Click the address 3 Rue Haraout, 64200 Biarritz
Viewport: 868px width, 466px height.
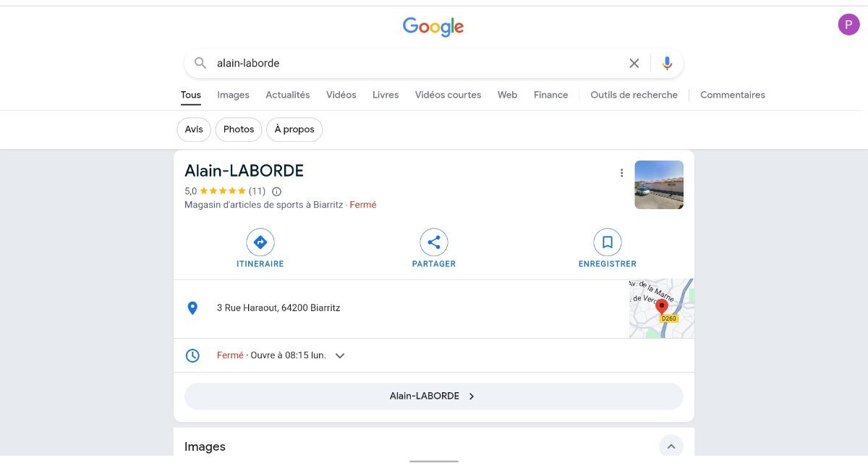click(x=278, y=308)
